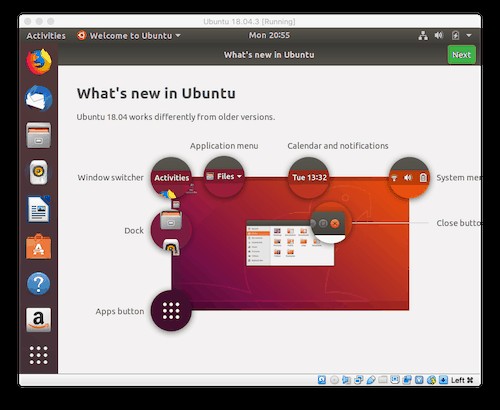The width and height of the screenshot is (500, 410).
Task: Click Activities in the top bar
Action: click(46, 36)
